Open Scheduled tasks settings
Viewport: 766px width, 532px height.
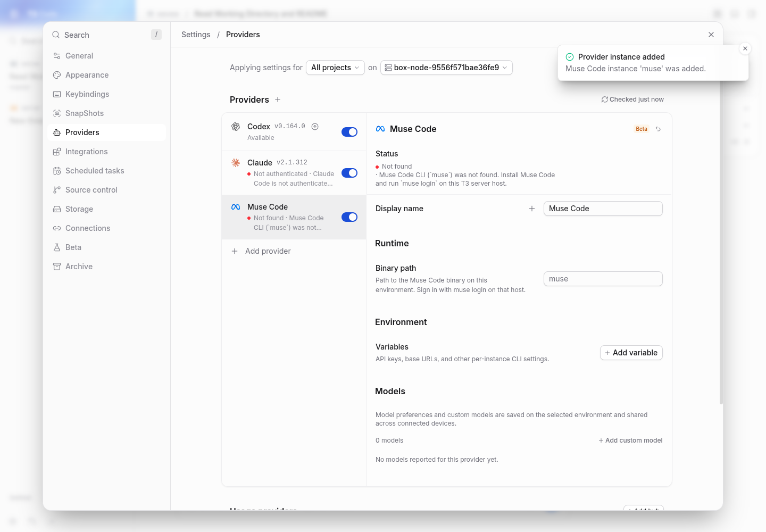coord(106,171)
